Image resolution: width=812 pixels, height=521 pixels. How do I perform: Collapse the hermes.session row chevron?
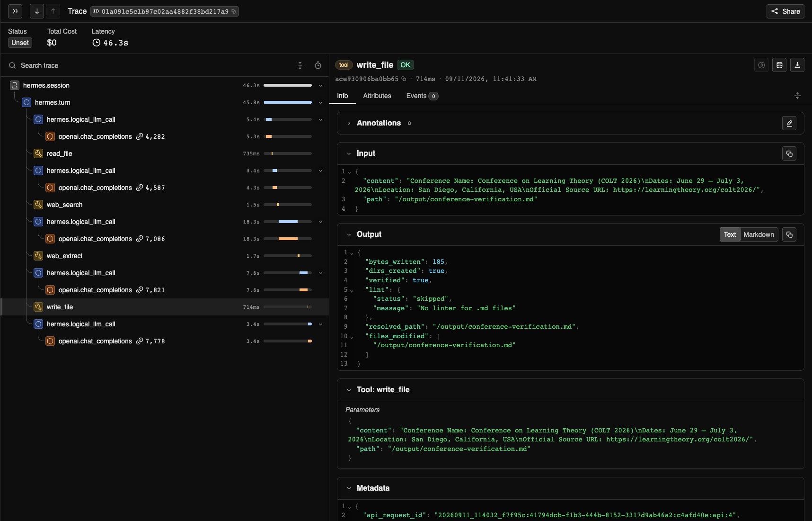tap(320, 86)
